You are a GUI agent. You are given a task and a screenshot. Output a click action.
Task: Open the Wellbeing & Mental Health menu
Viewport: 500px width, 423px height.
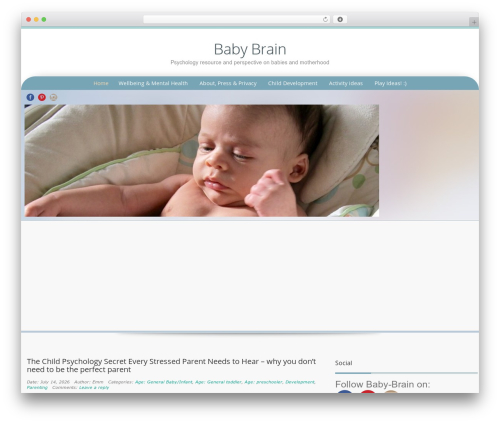153,83
